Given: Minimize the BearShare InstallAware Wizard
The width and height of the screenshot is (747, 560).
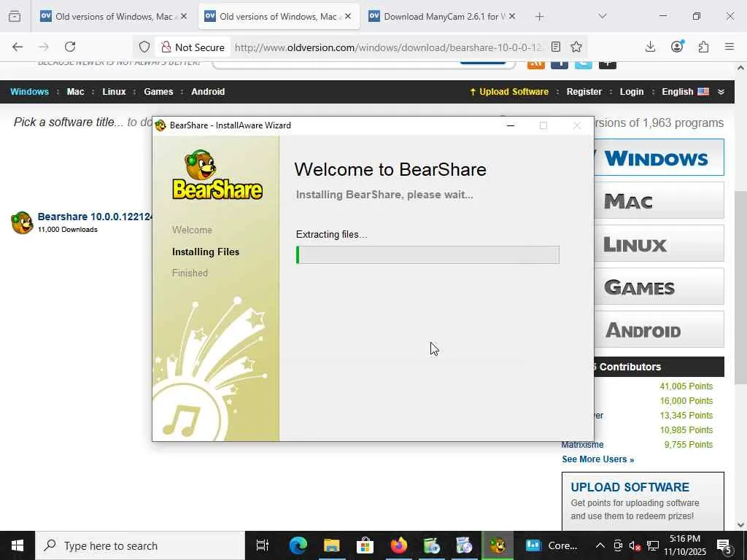Looking at the screenshot, I should pos(511,125).
